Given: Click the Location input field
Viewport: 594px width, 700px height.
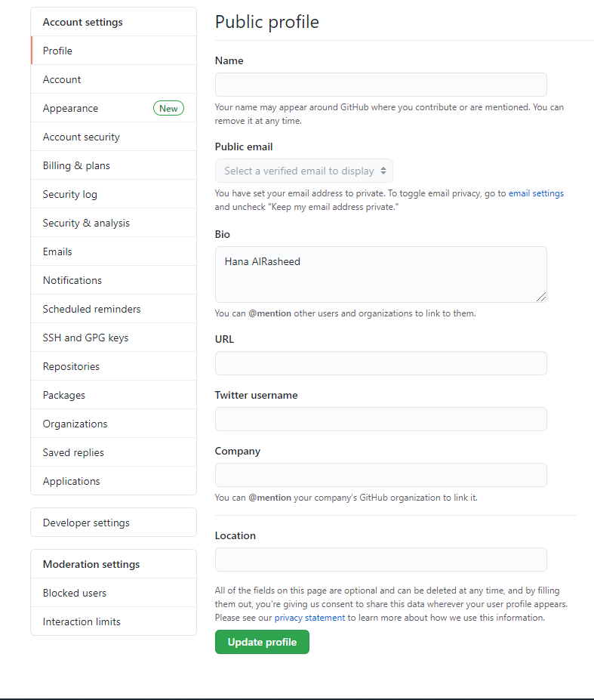Looking at the screenshot, I should (380, 560).
